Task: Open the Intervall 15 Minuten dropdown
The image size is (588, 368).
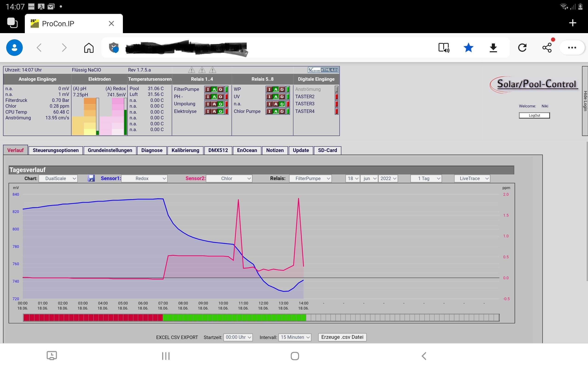Action: point(294,337)
